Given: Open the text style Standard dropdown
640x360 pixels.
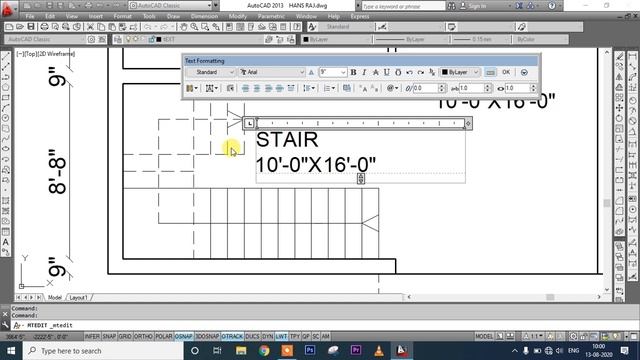Looking at the screenshot, I should pos(211,72).
